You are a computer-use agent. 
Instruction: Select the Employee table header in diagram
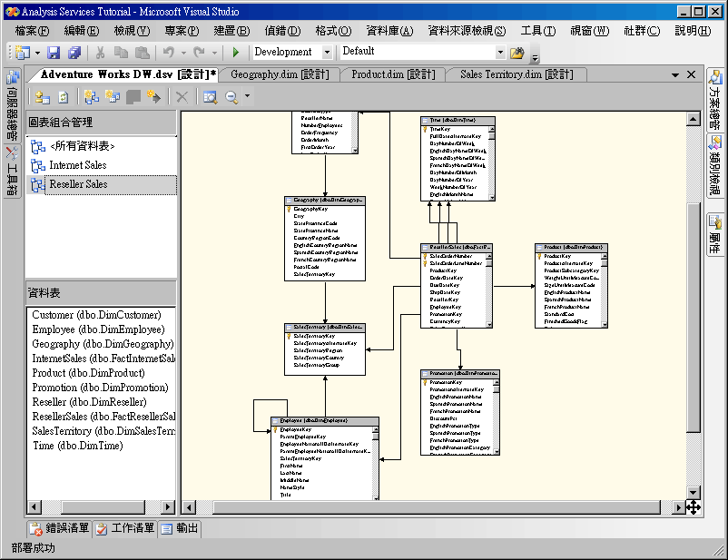click(x=325, y=421)
